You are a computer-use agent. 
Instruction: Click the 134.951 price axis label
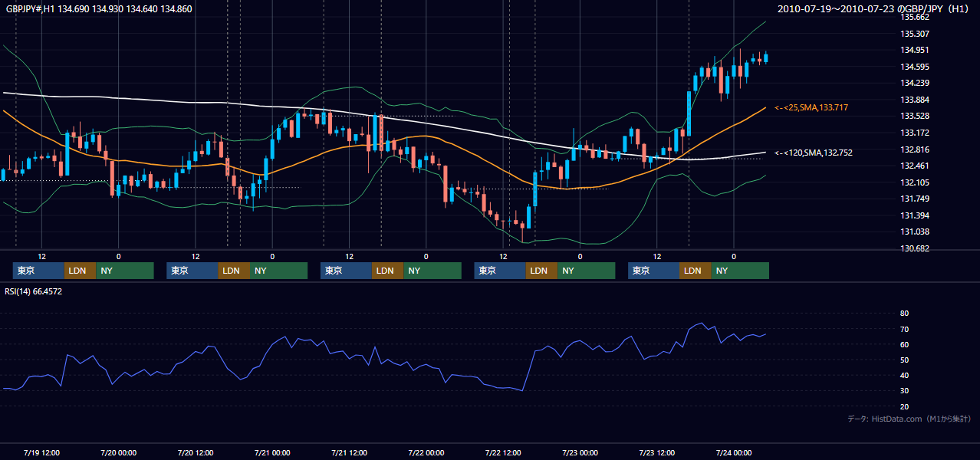pyautogui.click(x=915, y=51)
